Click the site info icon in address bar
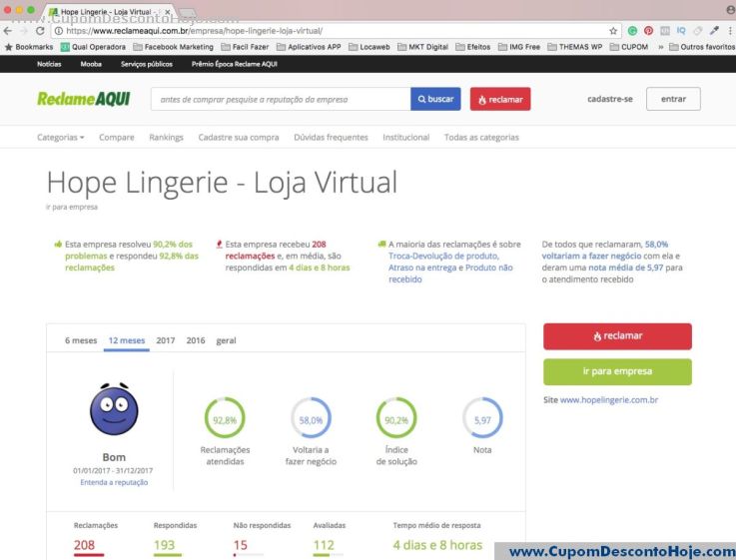The width and height of the screenshot is (736, 560). pos(59,31)
